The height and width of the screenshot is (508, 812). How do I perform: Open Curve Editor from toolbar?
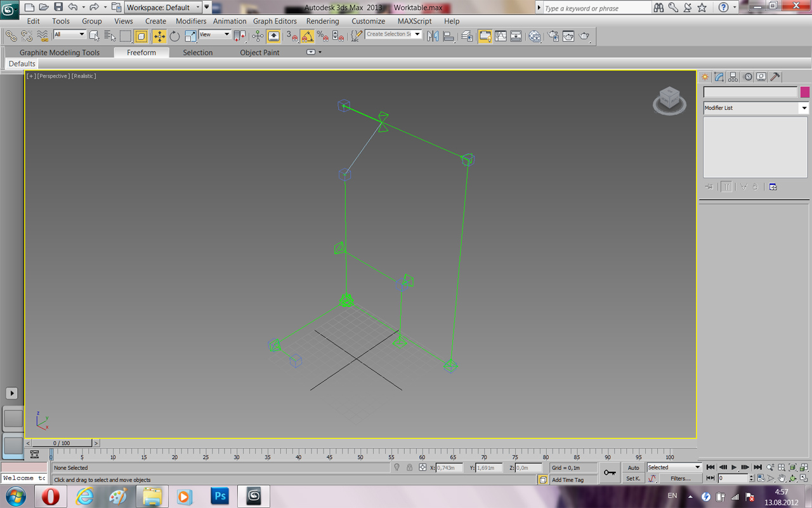coord(501,36)
